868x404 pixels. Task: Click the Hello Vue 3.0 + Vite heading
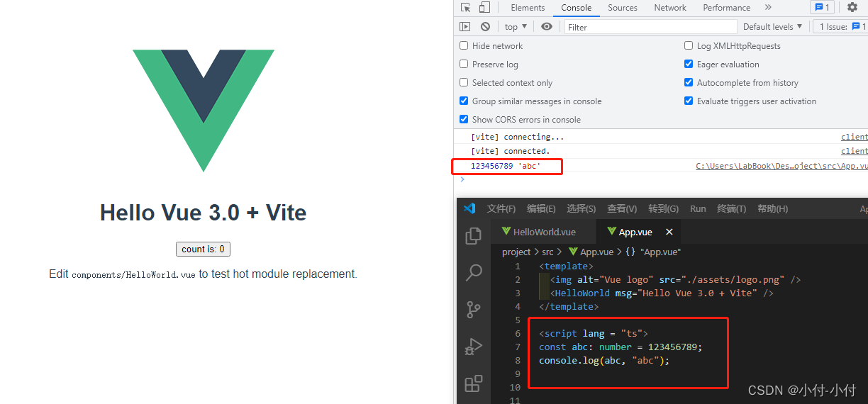(203, 213)
